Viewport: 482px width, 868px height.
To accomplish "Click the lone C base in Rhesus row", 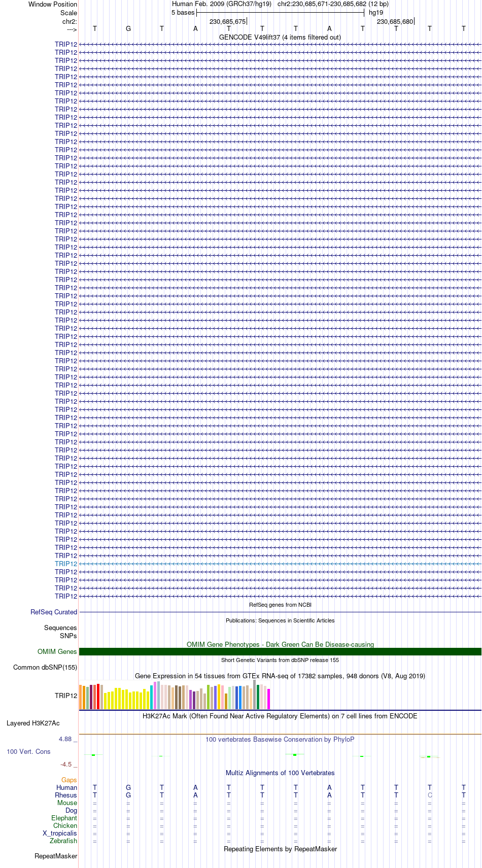I will point(430,795).
